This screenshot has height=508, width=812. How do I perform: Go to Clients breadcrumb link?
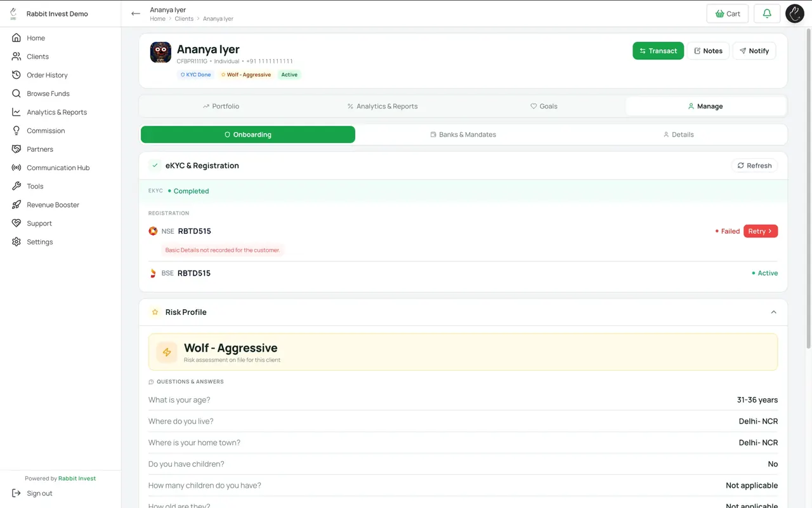(x=184, y=19)
